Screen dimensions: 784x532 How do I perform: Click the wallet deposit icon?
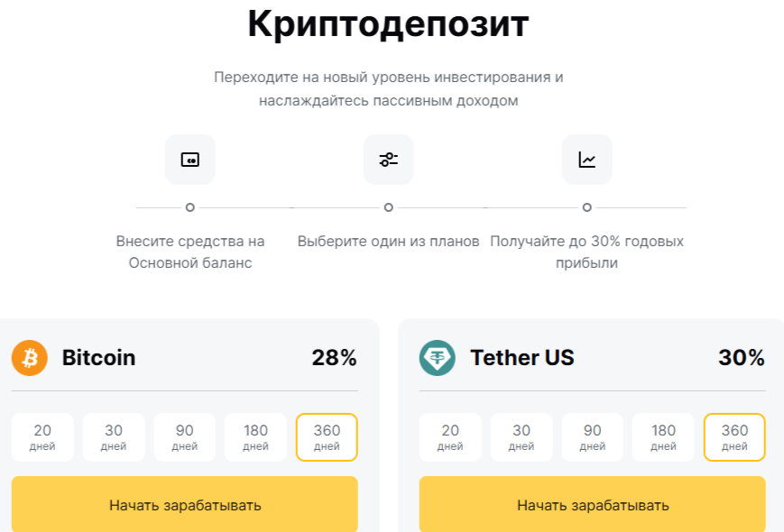190,160
